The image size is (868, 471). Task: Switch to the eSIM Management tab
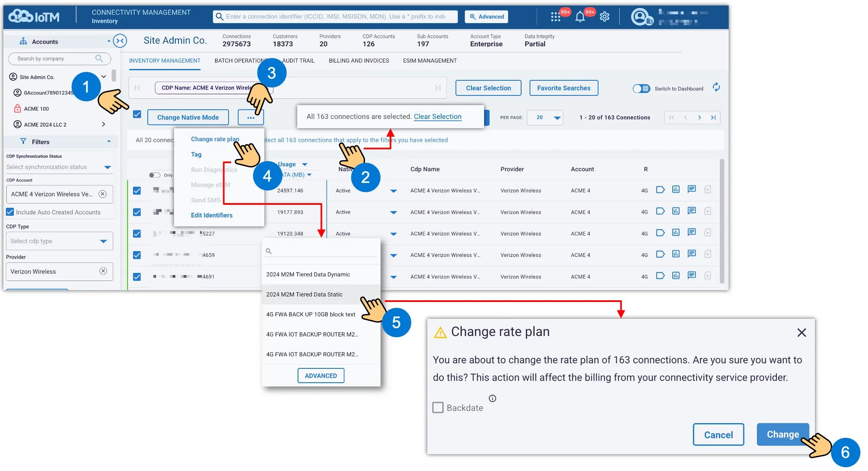[430, 61]
